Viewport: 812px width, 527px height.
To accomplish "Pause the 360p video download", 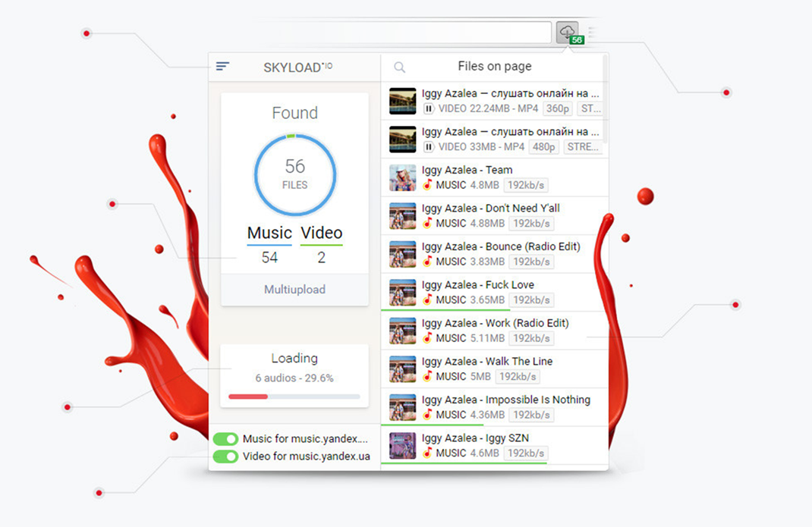I will tap(429, 108).
